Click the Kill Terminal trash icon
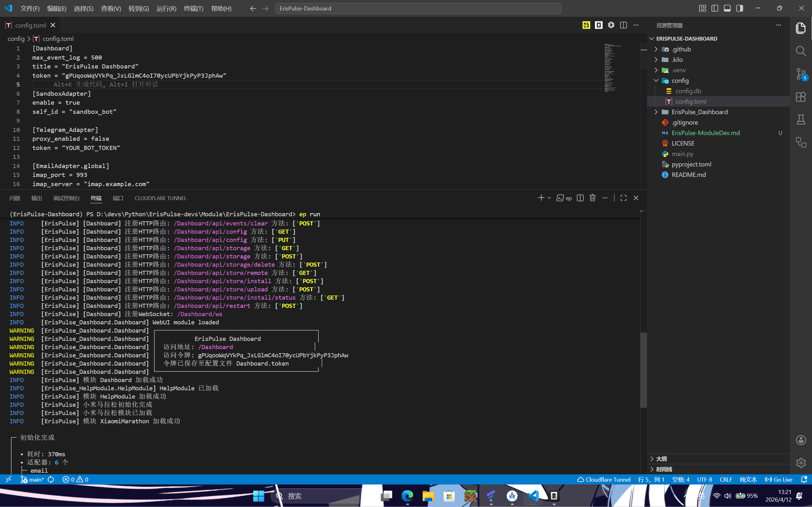This screenshot has width=812, height=507. 592,198
